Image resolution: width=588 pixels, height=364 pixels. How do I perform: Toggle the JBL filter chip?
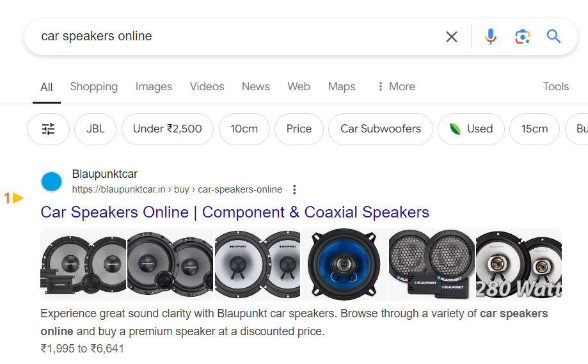(x=95, y=129)
